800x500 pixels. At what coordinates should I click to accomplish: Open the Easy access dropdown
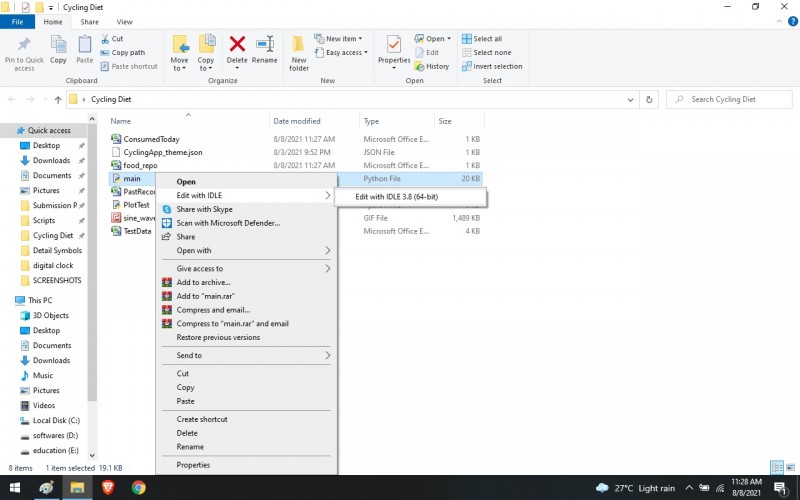[341, 53]
